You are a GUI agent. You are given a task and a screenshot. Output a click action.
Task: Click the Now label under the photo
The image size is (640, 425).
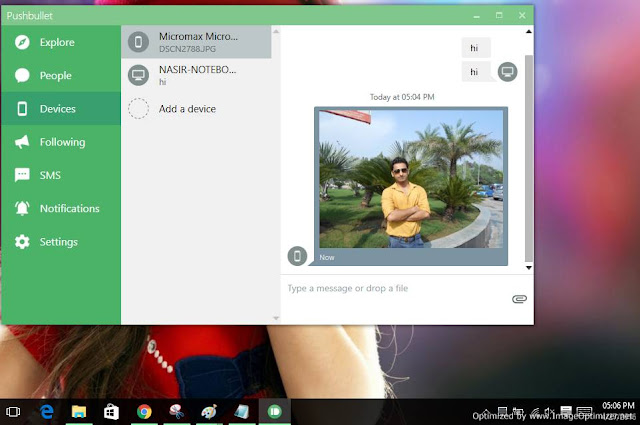click(327, 257)
